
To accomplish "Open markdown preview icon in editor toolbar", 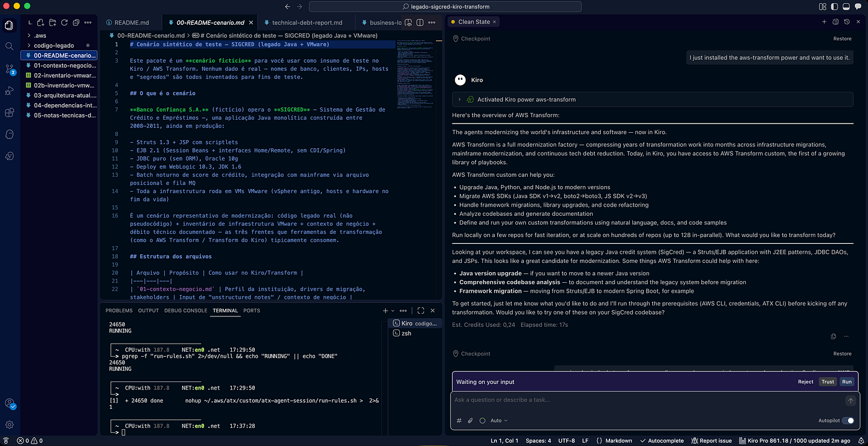I will point(409,22).
